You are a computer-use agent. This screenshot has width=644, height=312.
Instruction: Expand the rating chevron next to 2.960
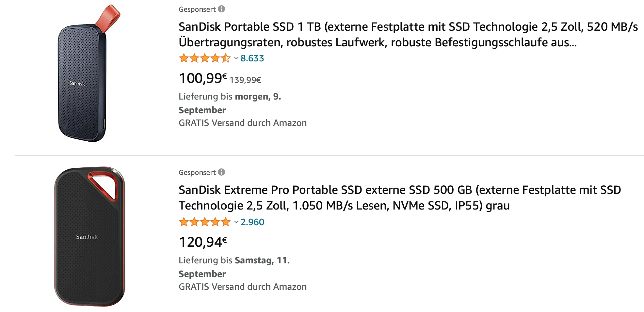[x=236, y=222]
